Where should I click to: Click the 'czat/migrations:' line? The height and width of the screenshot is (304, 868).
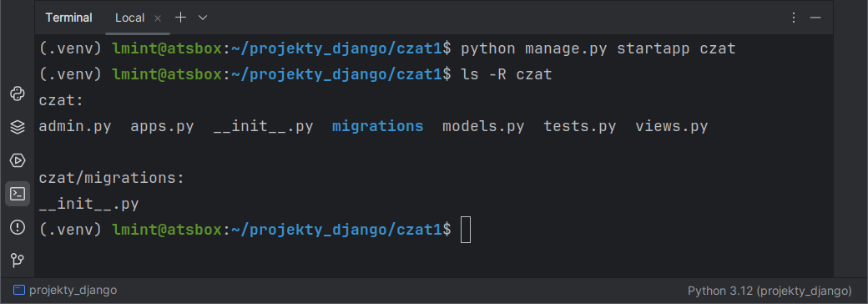[x=111, y=178]
